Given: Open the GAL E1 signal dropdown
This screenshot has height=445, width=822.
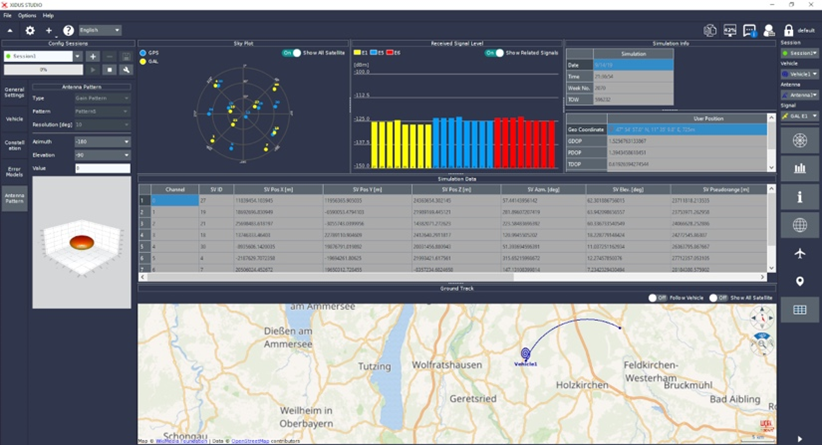Looking at the screenshot, I should 799,115.
